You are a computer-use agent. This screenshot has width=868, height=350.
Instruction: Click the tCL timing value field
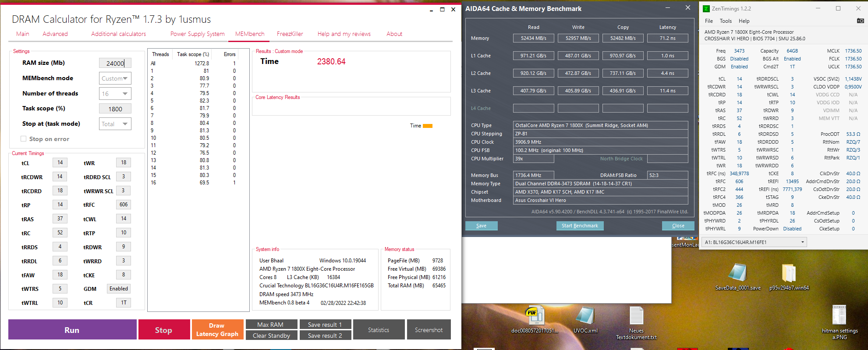tap(60, 163)
